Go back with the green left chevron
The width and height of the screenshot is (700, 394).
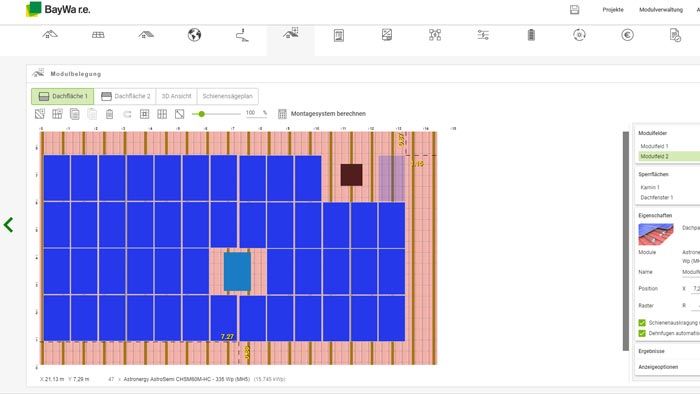(x=8, y=224)
